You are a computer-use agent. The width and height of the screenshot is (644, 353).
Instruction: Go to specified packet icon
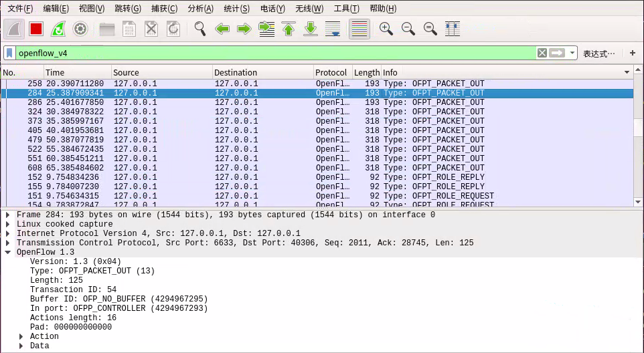click(266, 29)
